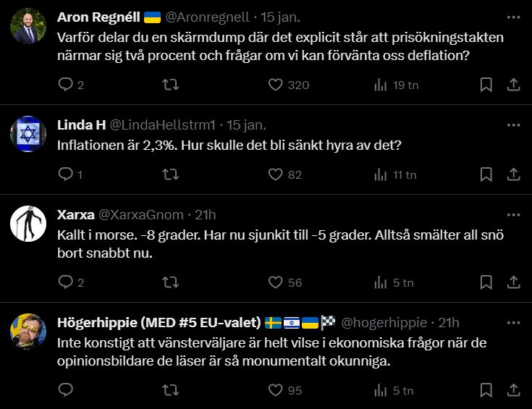
Task: Like the tweet with 320 likes
Action: click(x=275, y=85)
